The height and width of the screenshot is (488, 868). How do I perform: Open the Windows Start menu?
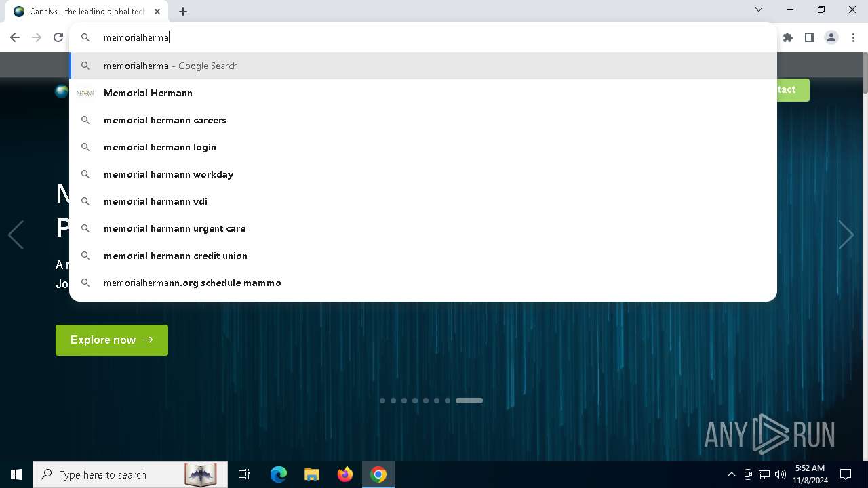(16, 474)
